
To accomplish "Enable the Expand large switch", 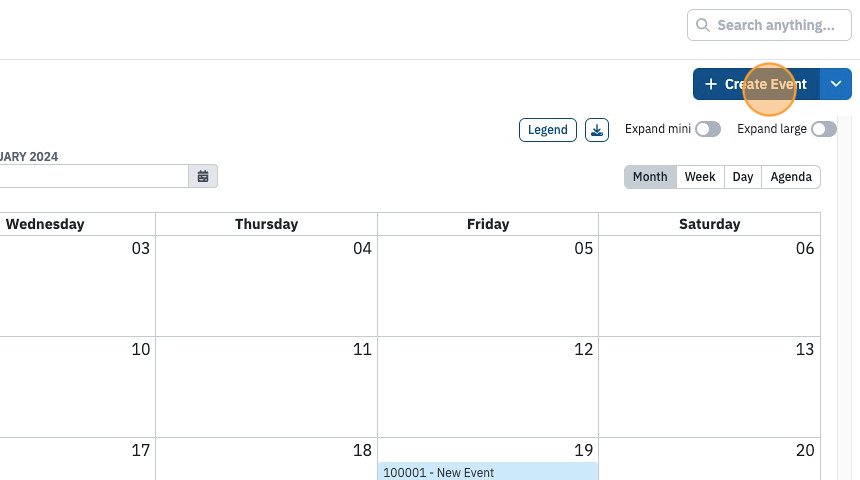I will (x=824, y=129).
